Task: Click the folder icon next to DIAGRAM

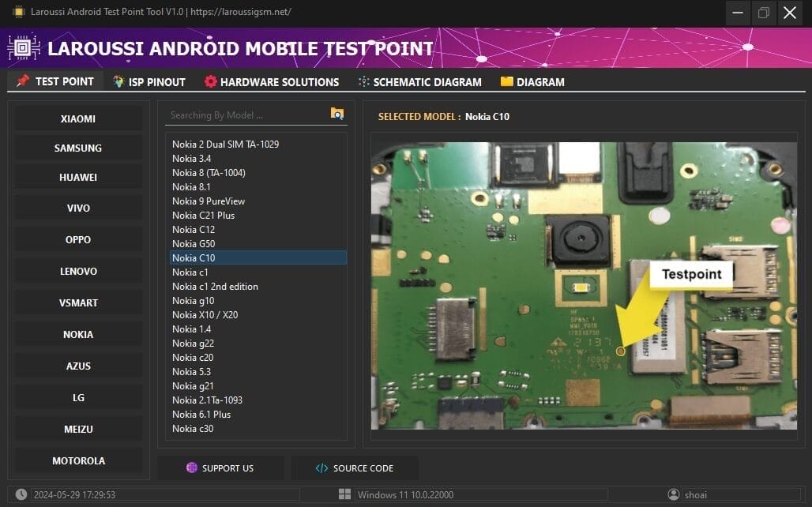Action: click(506, 81)
